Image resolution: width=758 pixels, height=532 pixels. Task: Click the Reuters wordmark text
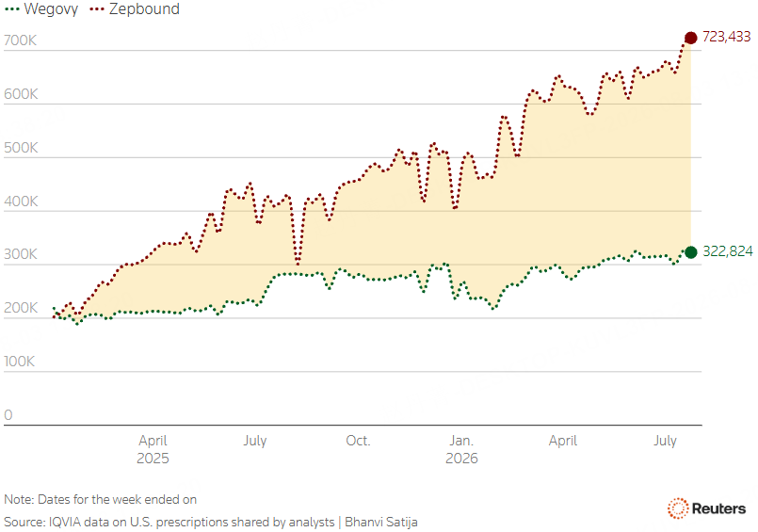[x=718, y=508]
